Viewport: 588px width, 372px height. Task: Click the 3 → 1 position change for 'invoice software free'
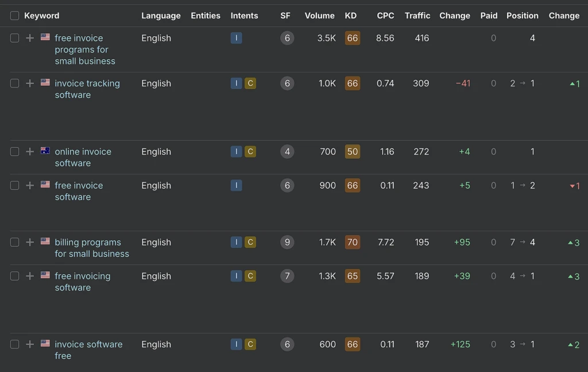tap(523, 344)
